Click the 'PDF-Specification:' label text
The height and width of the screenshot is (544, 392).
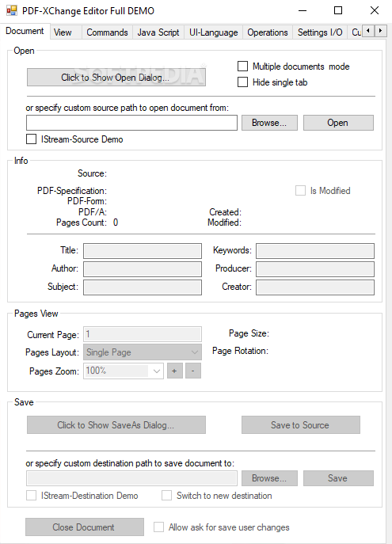tap(72, 191)
